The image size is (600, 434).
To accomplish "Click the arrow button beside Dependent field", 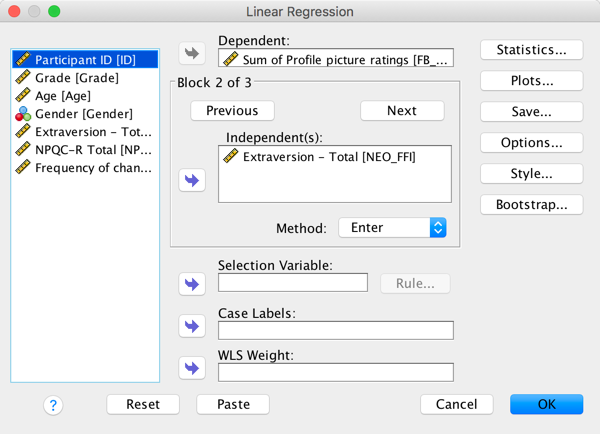I will pos(191,53).
